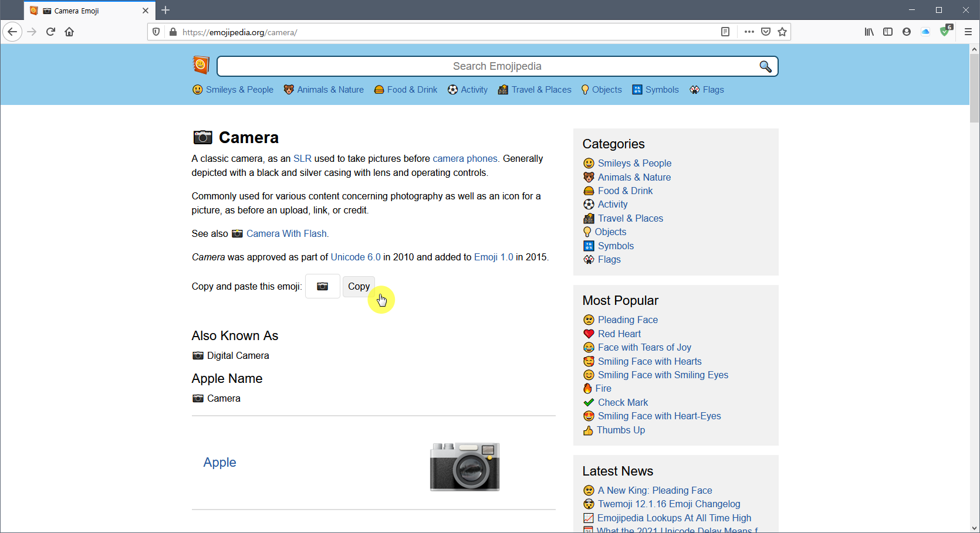Viewport: 980px width, 533px height.
Task: Open the Firefox account icon
Action: click(907, 32)
